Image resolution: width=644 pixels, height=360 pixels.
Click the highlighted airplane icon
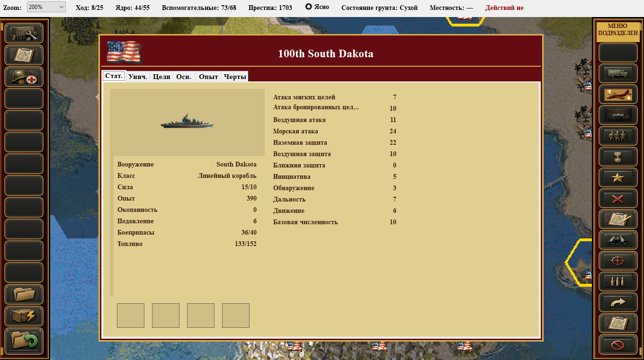coord(618,95)
